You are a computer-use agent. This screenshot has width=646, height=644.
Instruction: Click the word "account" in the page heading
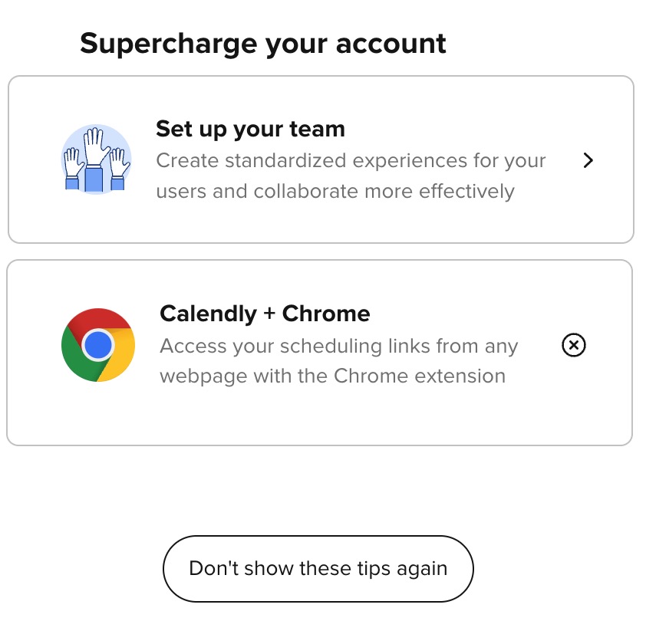[x=389, y=44]
